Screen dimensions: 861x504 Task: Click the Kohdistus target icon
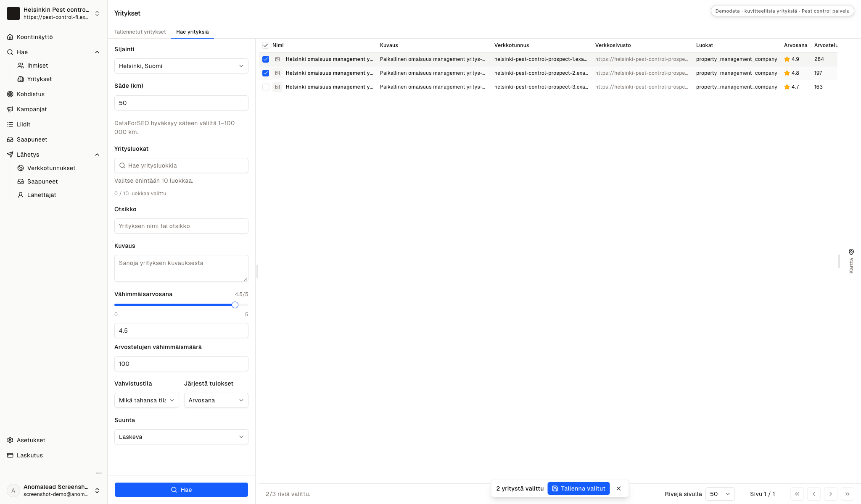click(10, 94)
